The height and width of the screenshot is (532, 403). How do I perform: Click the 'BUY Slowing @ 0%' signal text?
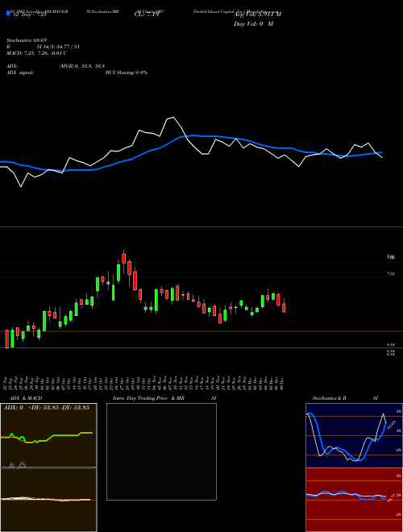[127, 73]
